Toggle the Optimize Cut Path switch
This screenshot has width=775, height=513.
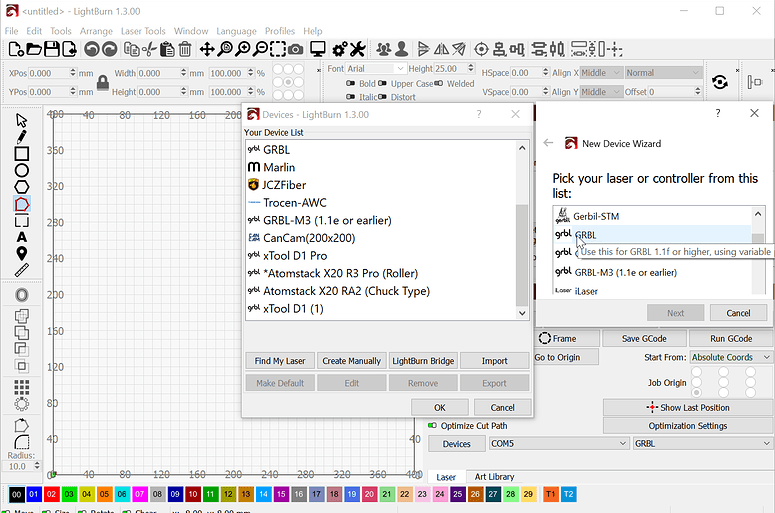(x=433, y=426)
